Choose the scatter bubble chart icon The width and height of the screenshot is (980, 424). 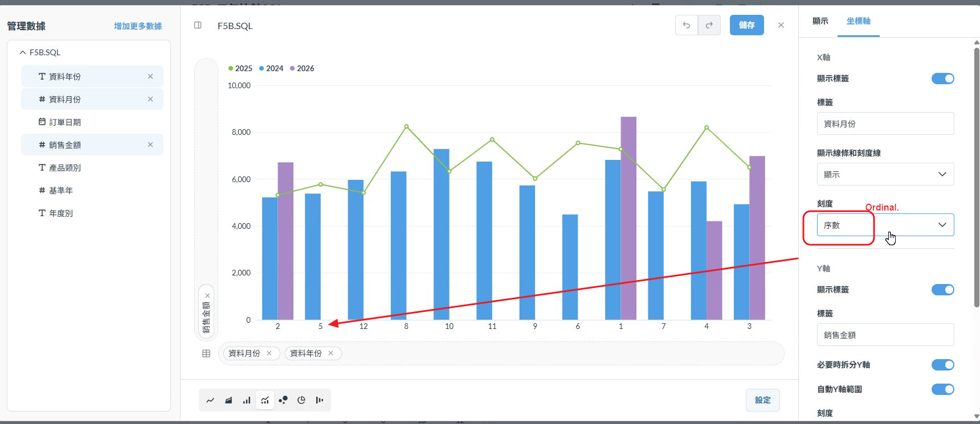coord(283,400)
